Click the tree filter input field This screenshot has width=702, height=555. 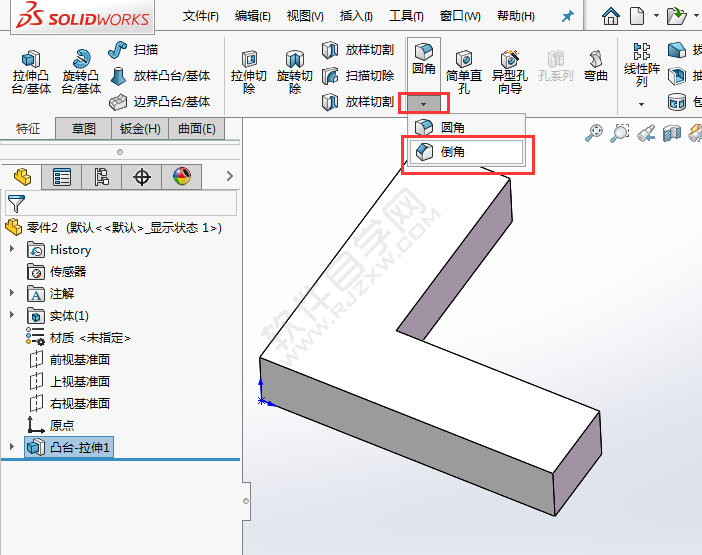click(121, 204)
